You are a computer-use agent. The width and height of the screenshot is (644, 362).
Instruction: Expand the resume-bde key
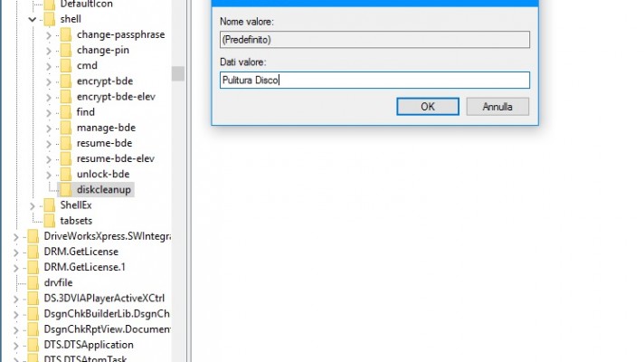click(x=49, y=144)
